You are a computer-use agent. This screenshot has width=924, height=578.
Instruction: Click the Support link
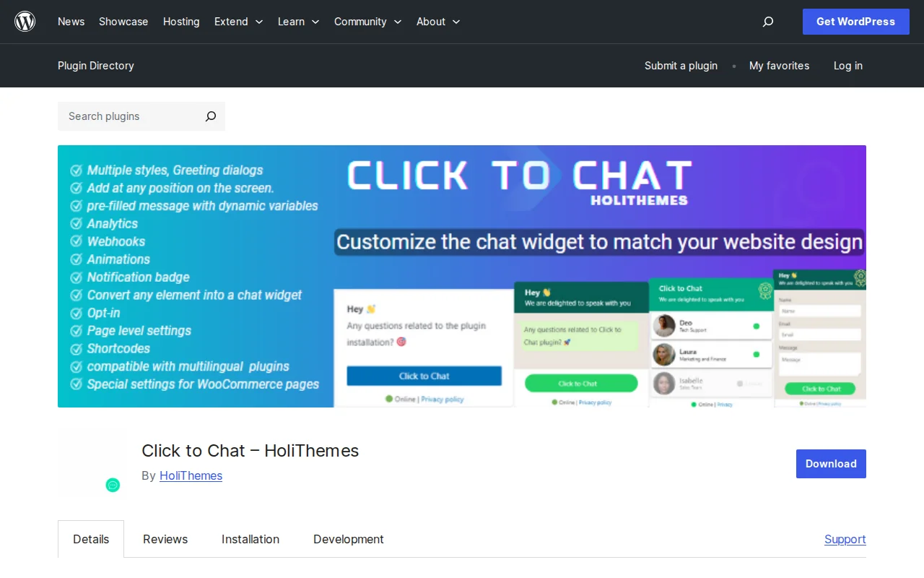tap(845, 539)
